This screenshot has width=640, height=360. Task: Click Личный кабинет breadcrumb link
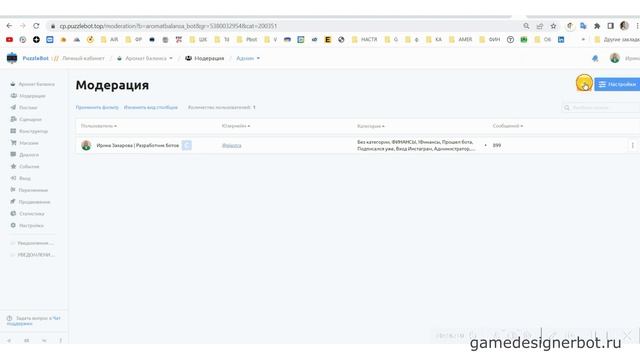click(x=83, y=58)
